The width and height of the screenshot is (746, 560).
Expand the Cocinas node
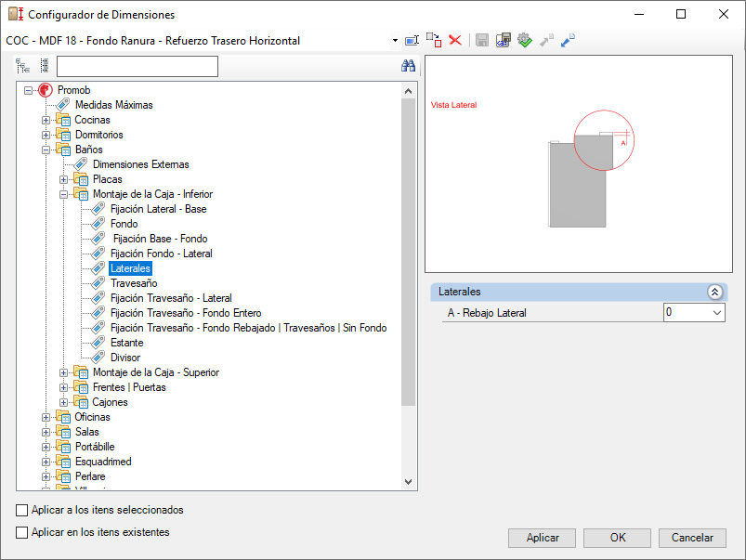[x=46, y=120]
